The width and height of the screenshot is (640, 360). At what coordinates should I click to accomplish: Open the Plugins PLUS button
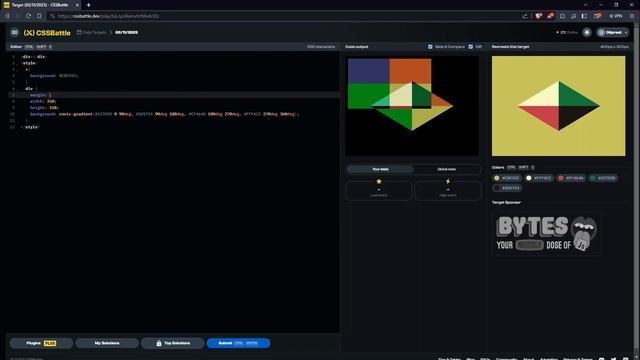pos(41,343)
